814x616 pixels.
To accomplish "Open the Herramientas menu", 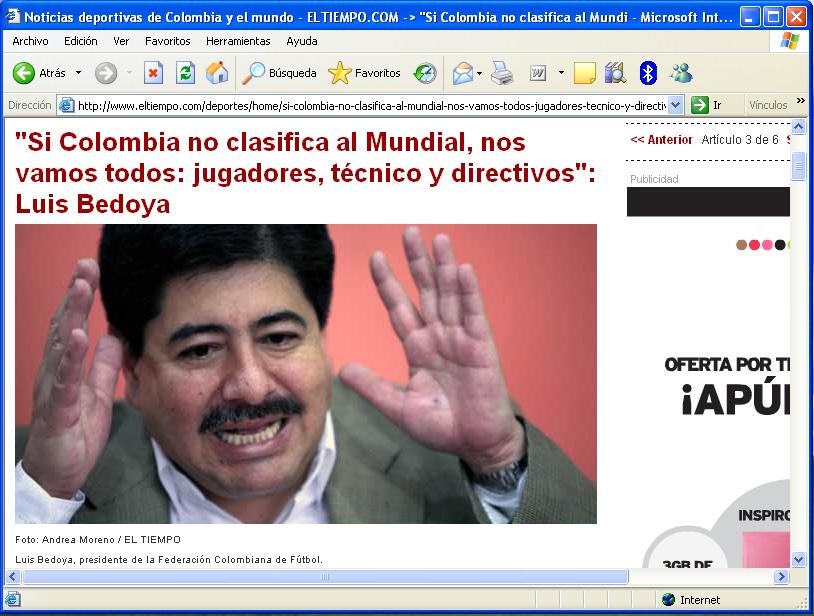I will [x=238, y=41].
